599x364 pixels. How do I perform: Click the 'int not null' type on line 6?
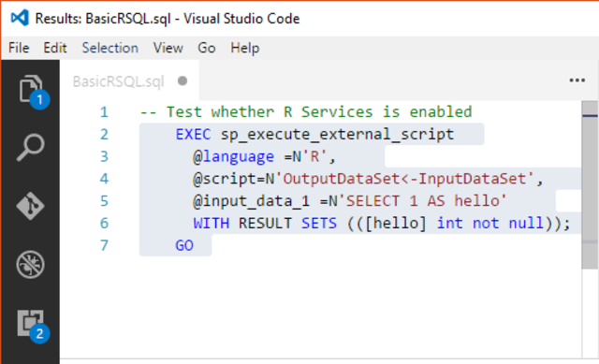coord(490,223)
